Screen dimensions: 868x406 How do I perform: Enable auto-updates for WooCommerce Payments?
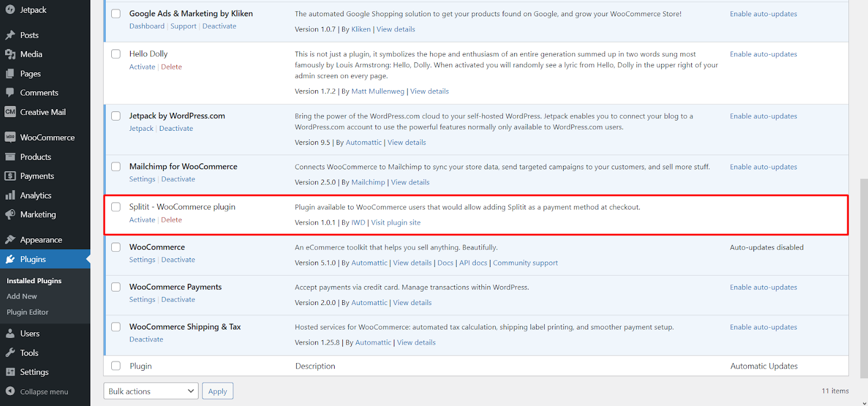pos(763,287)
